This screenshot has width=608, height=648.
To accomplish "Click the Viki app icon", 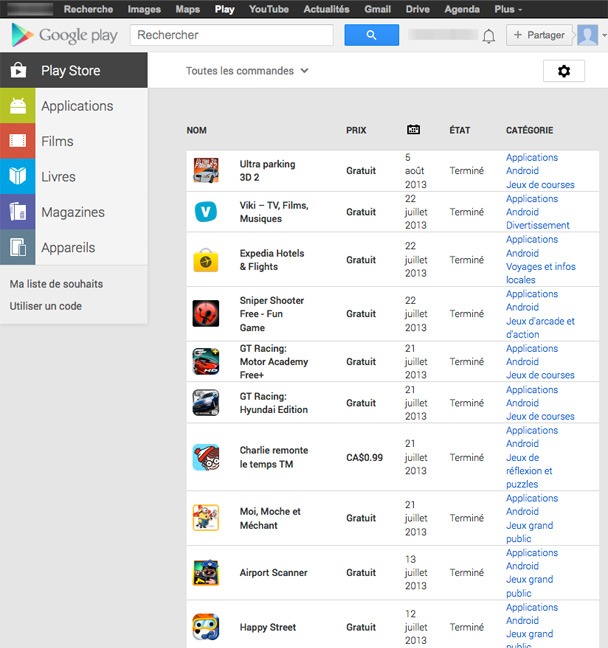I will (206, 212).
